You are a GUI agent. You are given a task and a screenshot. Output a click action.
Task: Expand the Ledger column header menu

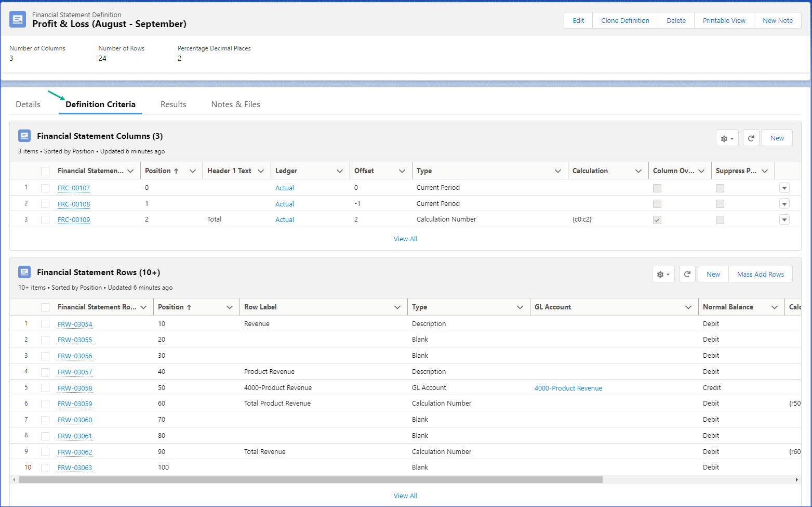coord(340,171)
